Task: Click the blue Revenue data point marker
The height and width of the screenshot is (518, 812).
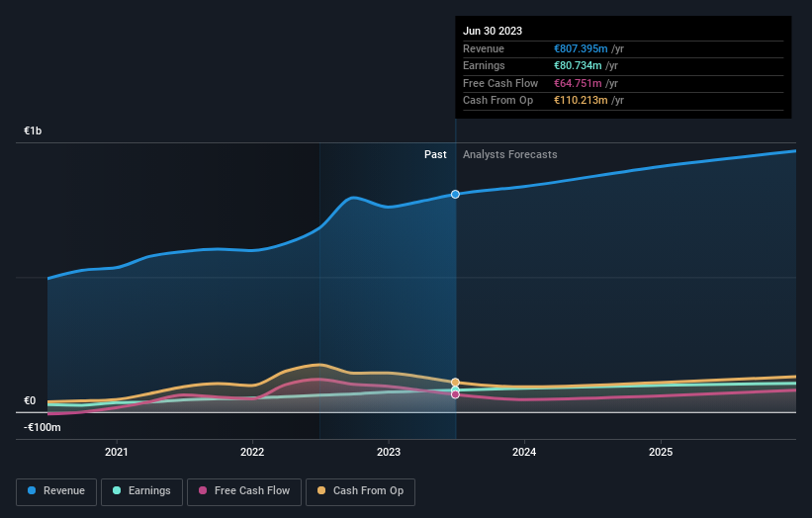Action: coord(455,194)
